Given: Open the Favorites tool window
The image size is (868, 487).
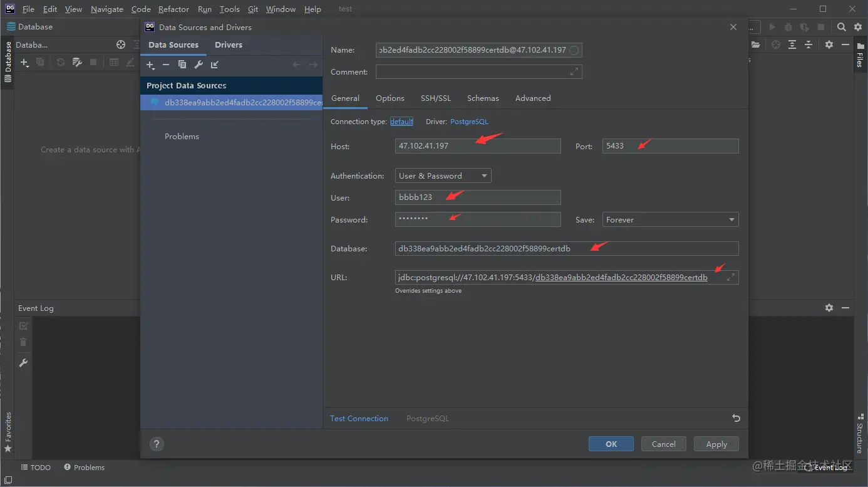Looking at the screenshot, I should tap(8, 432).
